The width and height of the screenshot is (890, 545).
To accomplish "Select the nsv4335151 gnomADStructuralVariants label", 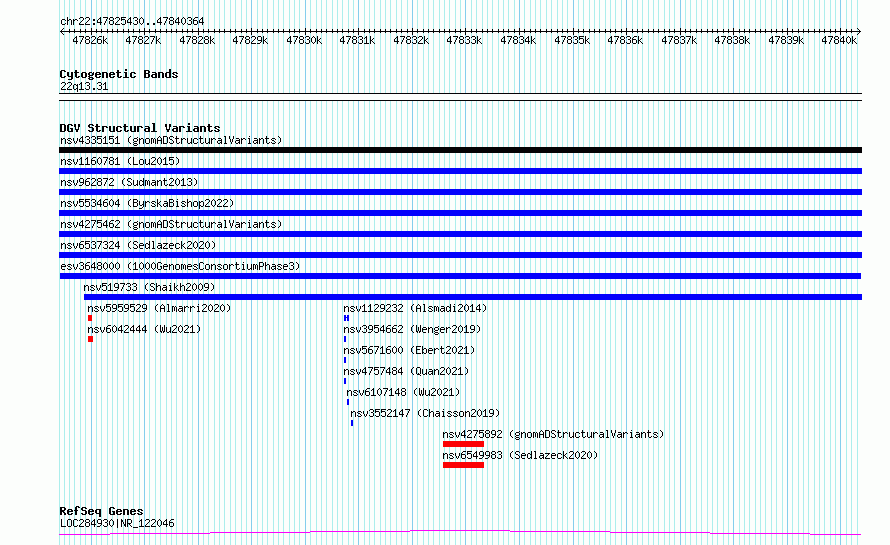I will pos(171,140).
